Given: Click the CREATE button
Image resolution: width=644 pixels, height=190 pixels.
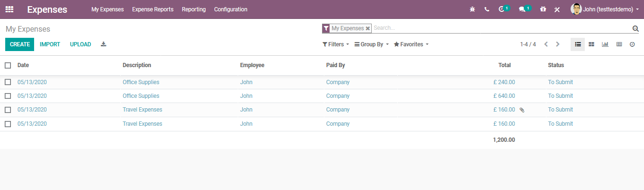Looking at the screenshot, I should pos(20,44).
